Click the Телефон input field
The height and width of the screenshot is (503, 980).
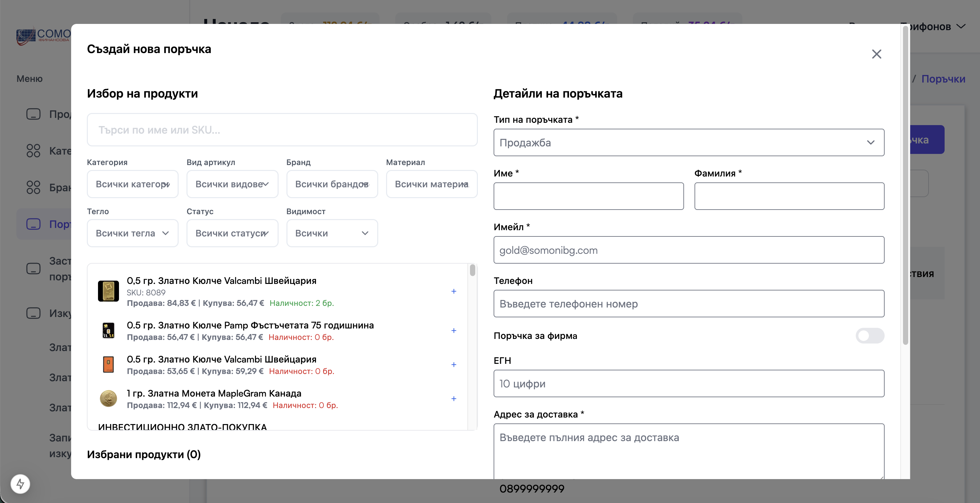click(x=689, y=303)
